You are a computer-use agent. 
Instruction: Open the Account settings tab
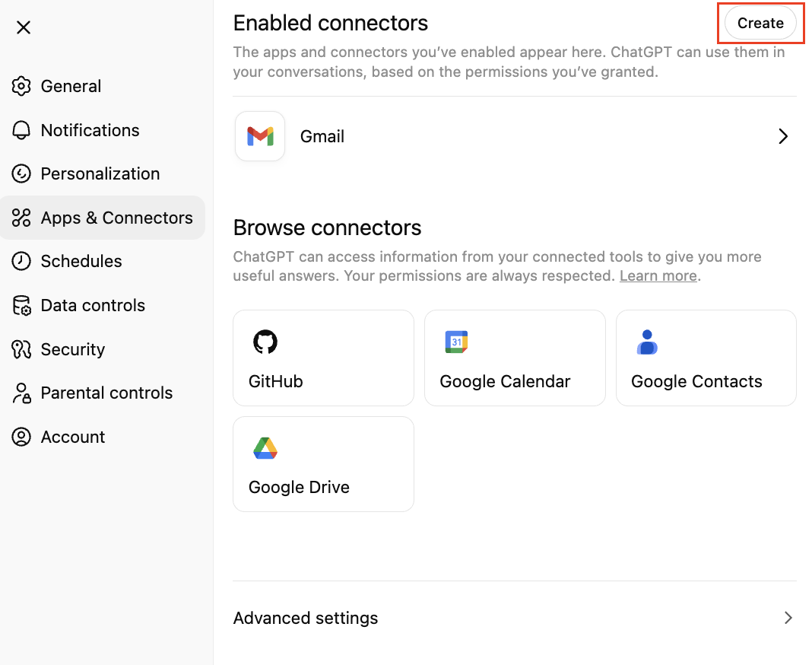pyautogui.click(x=72, y=437)
